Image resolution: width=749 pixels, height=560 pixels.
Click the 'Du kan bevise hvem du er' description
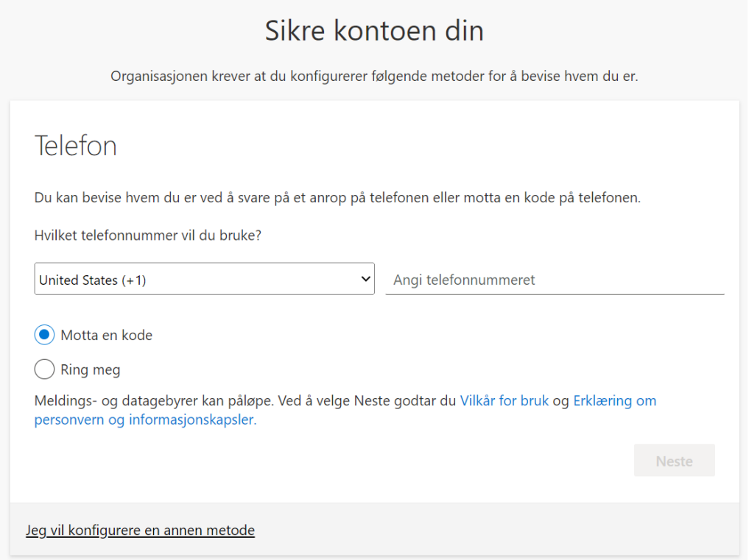point(337,199)
